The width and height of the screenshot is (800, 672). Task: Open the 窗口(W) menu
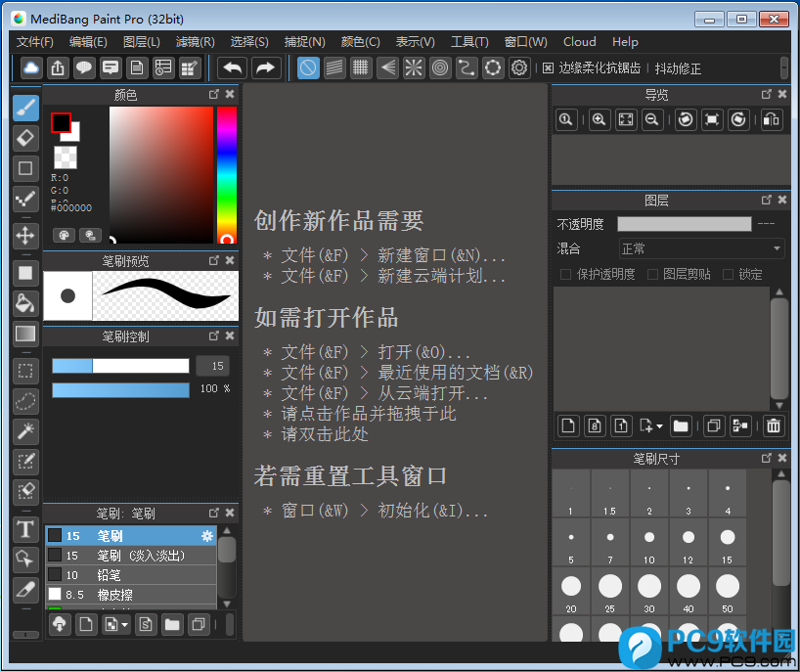click(525, 42)
